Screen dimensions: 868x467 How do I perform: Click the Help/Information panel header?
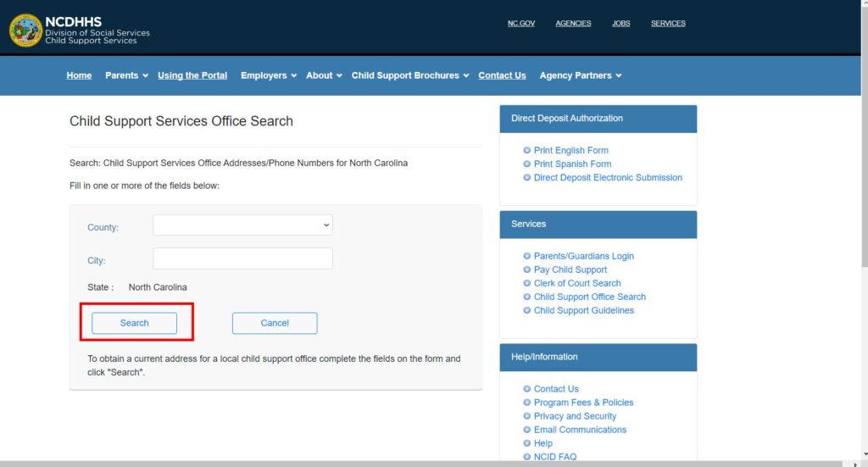pyautogui.click(x=598, y=357)
